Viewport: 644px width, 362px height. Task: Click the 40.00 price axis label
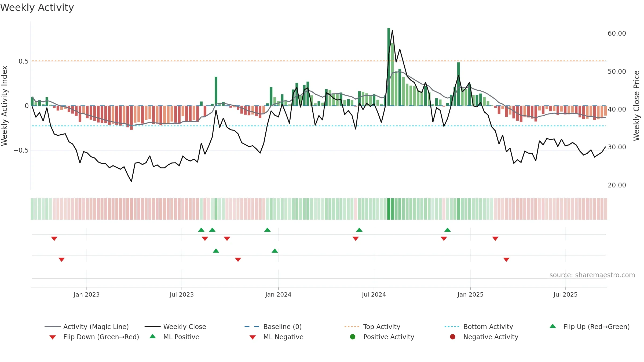click(x=617, y=109)
